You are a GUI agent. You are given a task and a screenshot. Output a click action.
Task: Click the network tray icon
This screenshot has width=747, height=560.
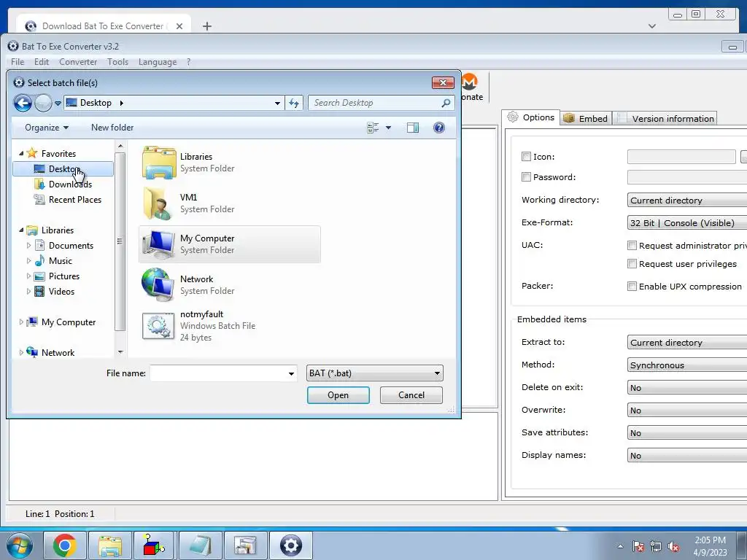tap(656, 546)
